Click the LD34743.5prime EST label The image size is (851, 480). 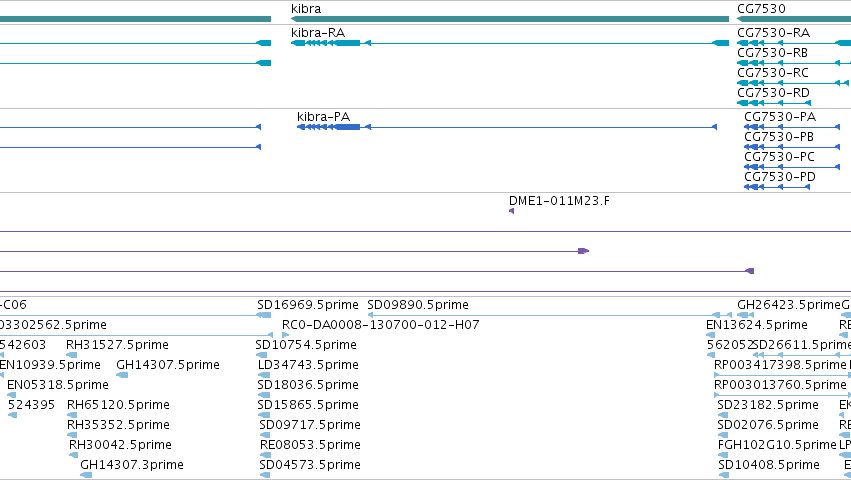pos(308,365)
